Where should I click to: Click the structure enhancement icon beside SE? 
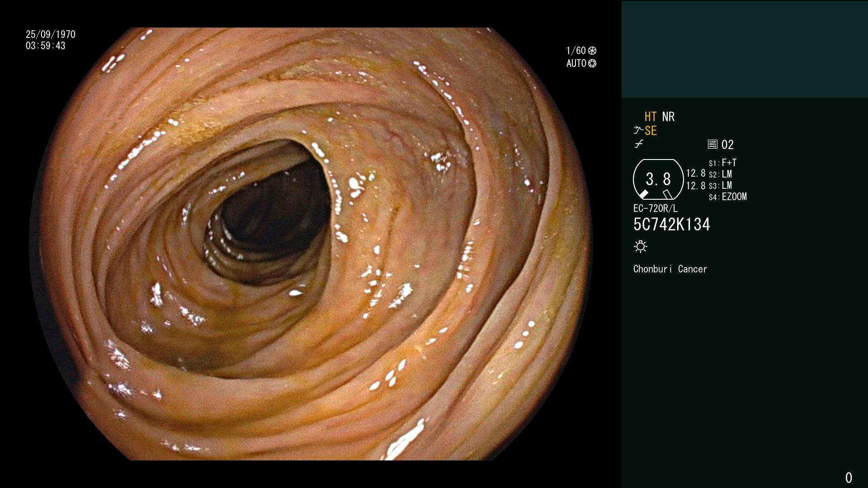(x=638, y=131)
